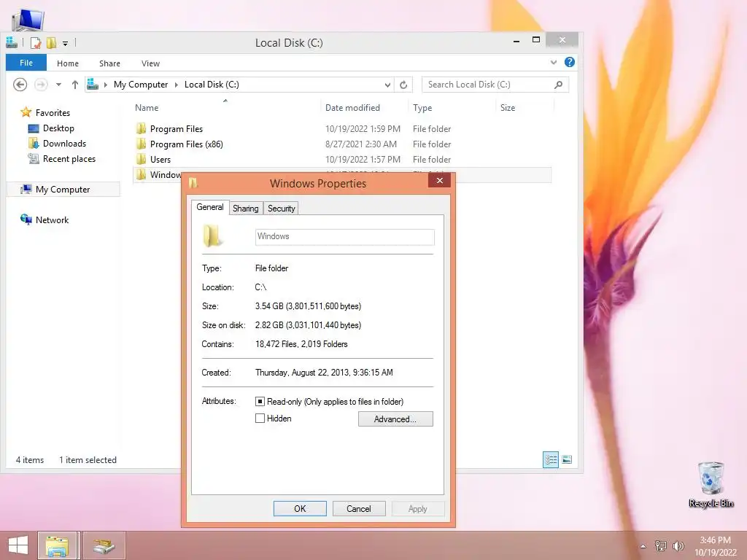Switch to the Home ribbon tab

(x=68, y=63)
